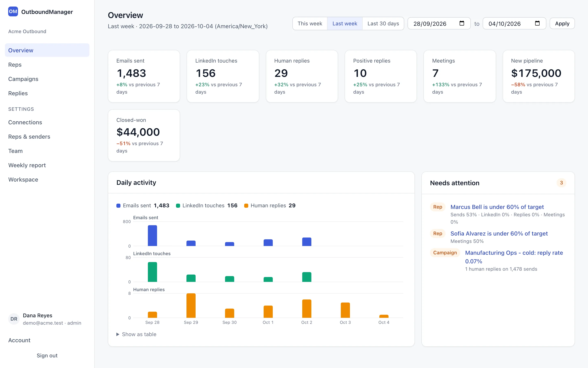Open the end date calendar picker icon
Screen dimensions: 588x368
(x=537, y=23)
